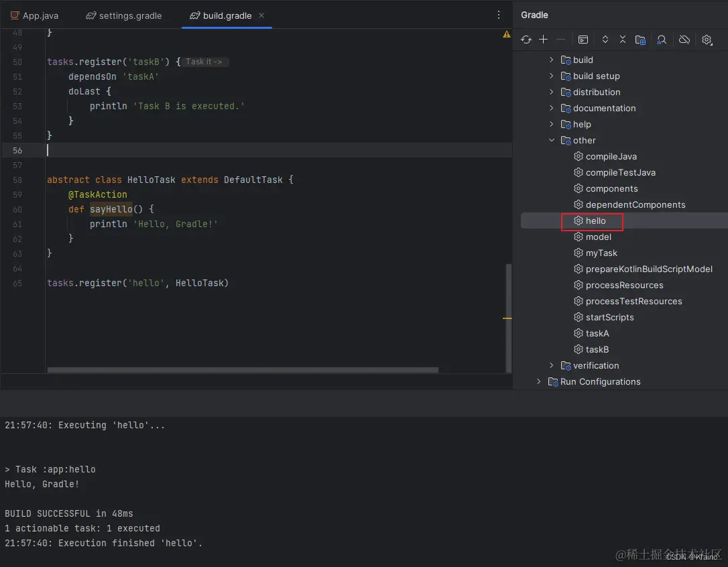
Task: Select the dependentComponents task
Action: click(x=635, y=204)
